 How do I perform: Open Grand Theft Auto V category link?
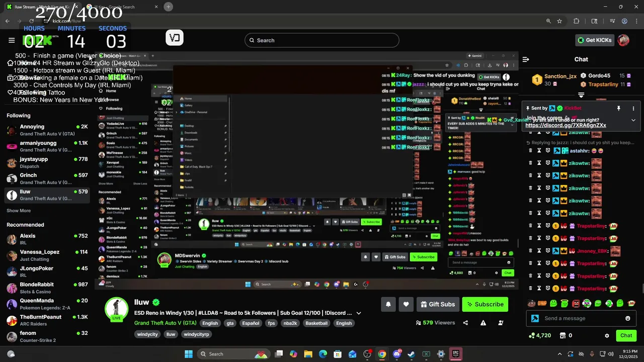165,323
